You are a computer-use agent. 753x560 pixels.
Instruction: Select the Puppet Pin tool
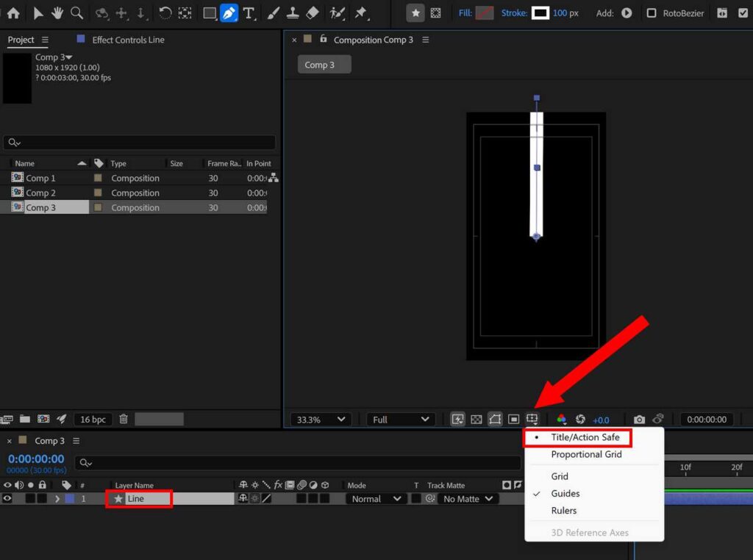point(361,13)
